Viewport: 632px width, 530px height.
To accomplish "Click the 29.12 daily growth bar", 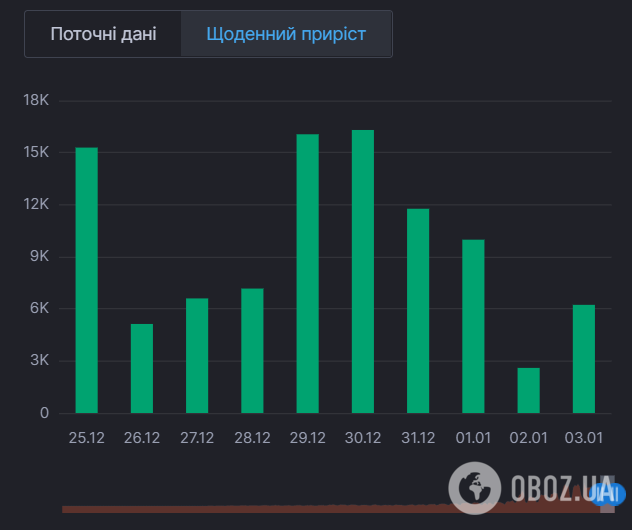I will tap(308, 273).
